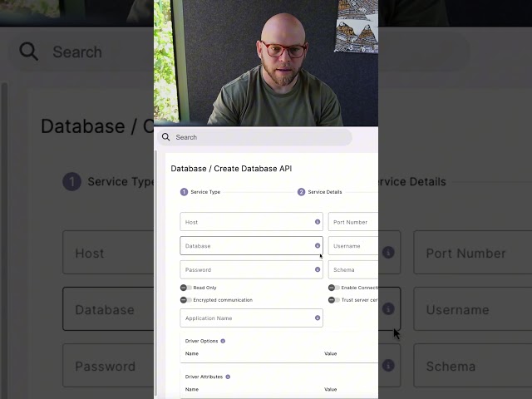Image resolution: width=532 pixels, height=399 pixels.
Task: Click the presenter webcam video thumbnail
Action: tap(266, 63)
